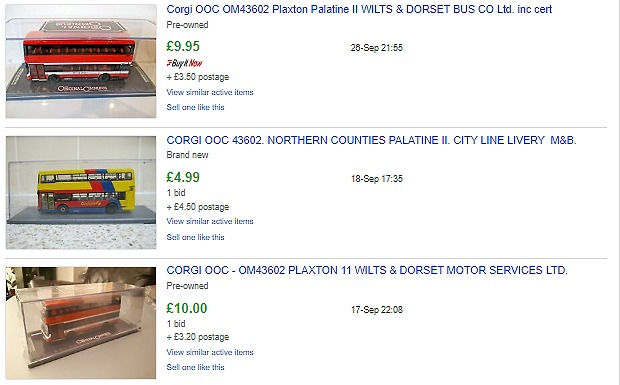View similar active items for £9.95 listing
Screen dimensions: 620x385
210,92
